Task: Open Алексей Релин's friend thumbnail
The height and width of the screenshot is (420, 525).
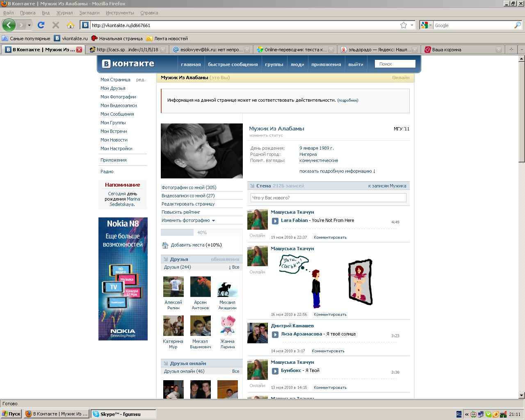Action: (173, 287)
